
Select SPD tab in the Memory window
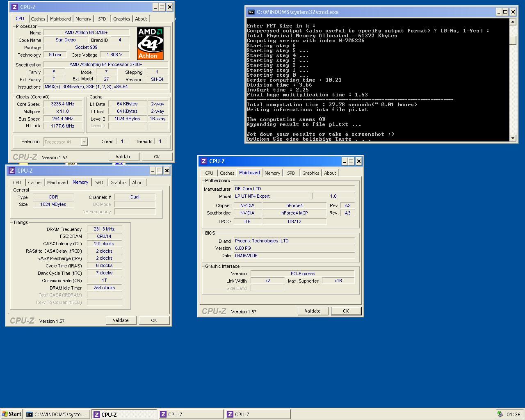pos(99,183)
